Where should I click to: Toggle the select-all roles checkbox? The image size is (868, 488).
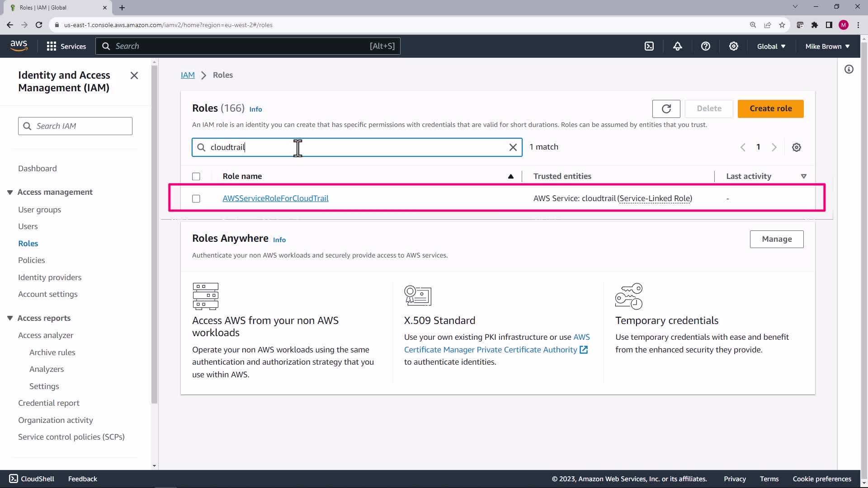coord(196,177)
